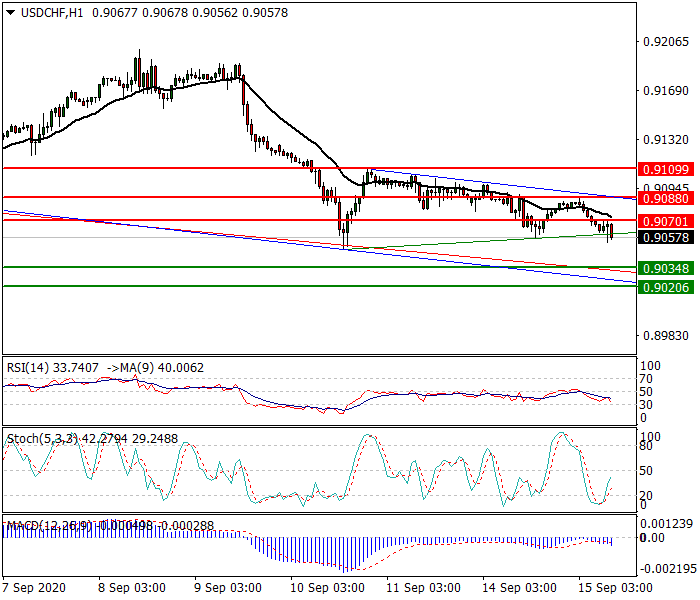This screenshot has height=600, width=700.
Task: Click the black 0.90578 current price label
Action: (666, 238)
